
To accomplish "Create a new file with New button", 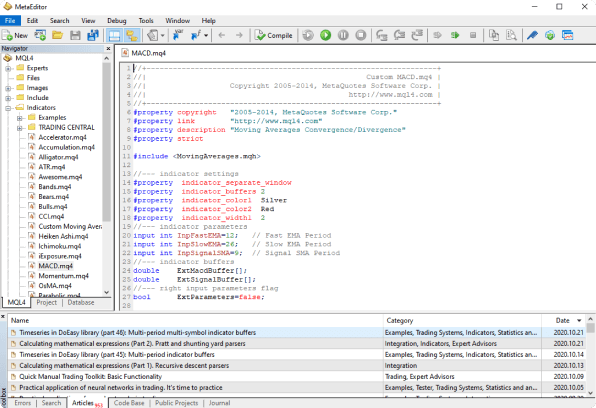I will pos(15,35).
